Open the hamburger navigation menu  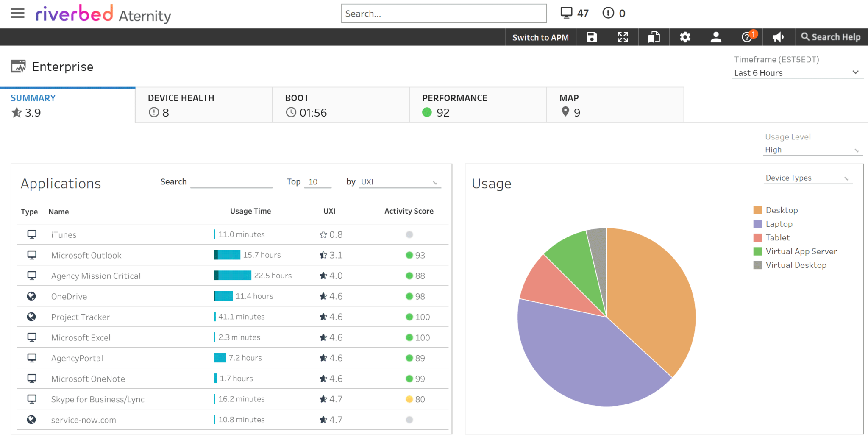tap(17, 13)
